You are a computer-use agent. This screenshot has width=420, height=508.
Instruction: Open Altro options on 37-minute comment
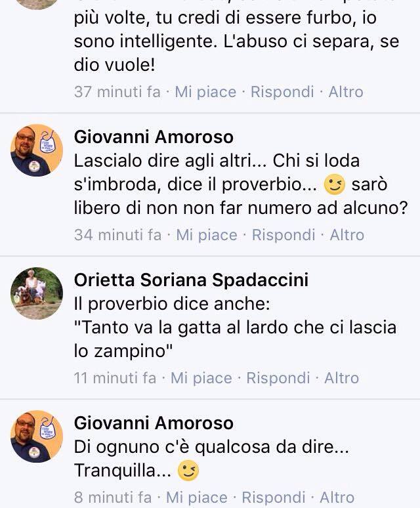tap(346, 92)
